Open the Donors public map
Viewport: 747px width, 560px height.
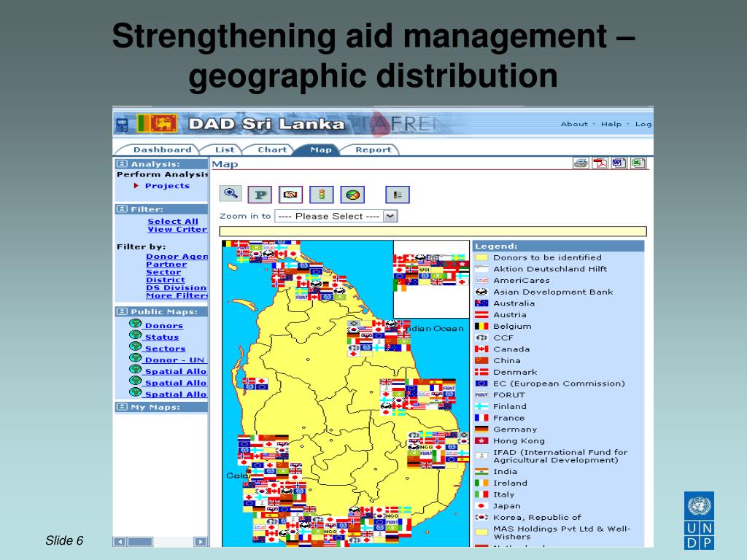164,326
